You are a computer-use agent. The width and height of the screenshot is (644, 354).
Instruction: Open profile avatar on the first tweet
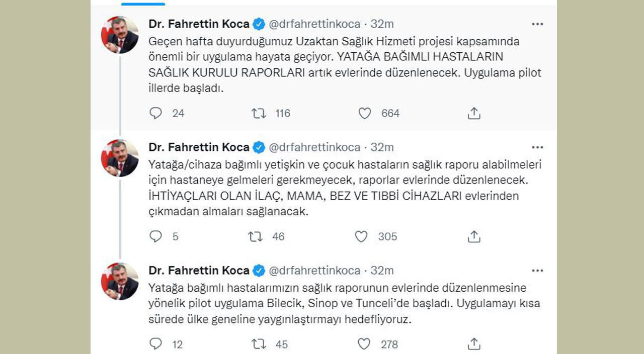pos(120,35)
